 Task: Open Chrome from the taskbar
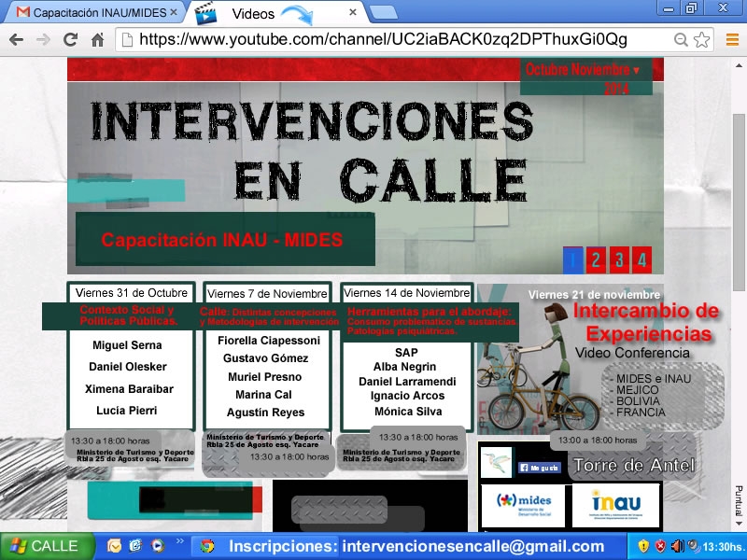tap(206, 546)
